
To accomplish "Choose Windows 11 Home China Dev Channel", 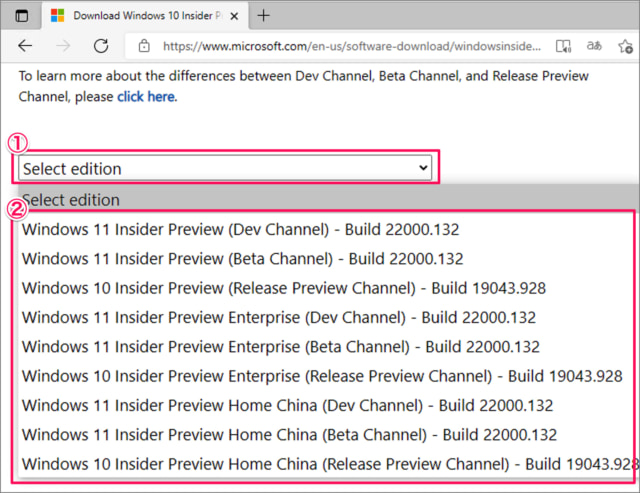I will (327, 406).
